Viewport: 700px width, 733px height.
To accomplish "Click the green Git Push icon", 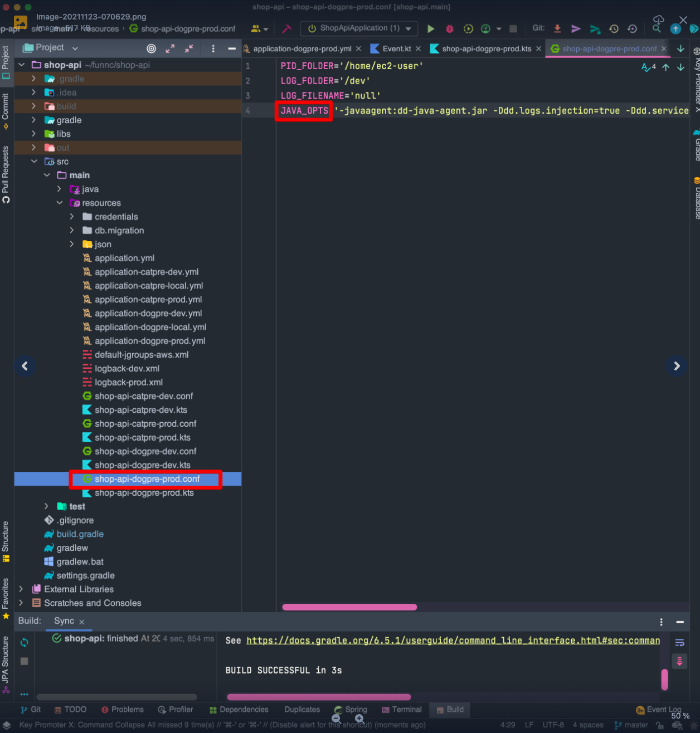I will (x=595, y=29).
